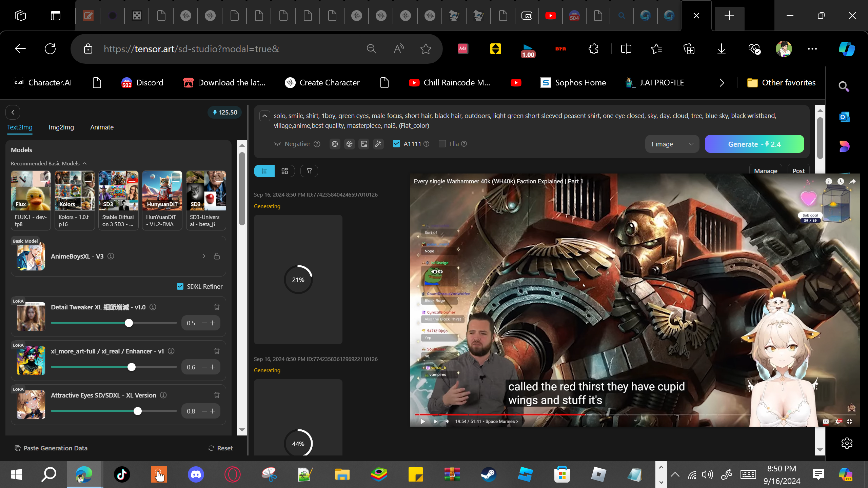Open Windows Start menu
Screen dimensions: 868x488
[16, 474]
